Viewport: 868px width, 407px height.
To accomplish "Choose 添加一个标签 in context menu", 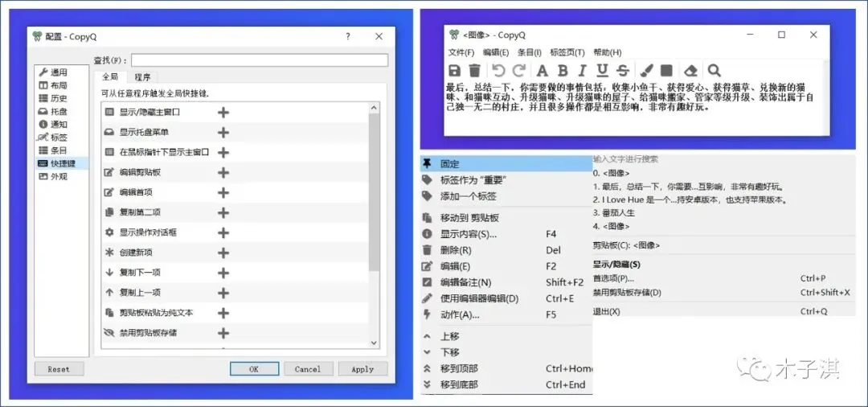I will point(506,196).
